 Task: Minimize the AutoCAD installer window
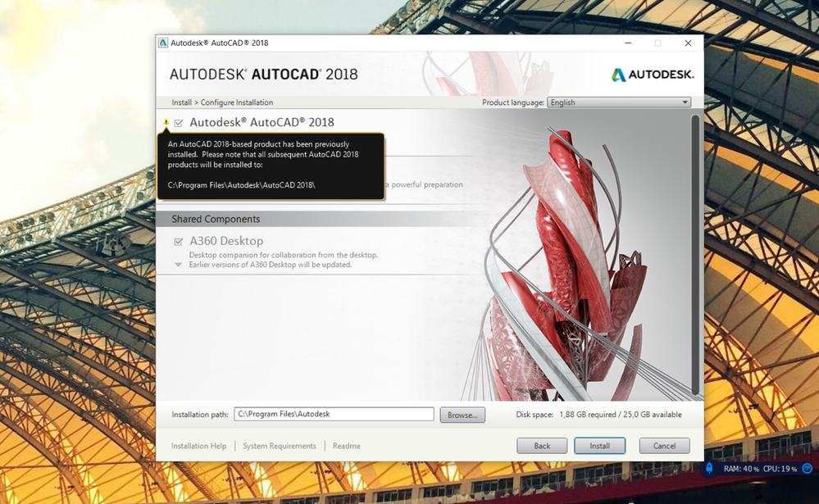[628, 43]
